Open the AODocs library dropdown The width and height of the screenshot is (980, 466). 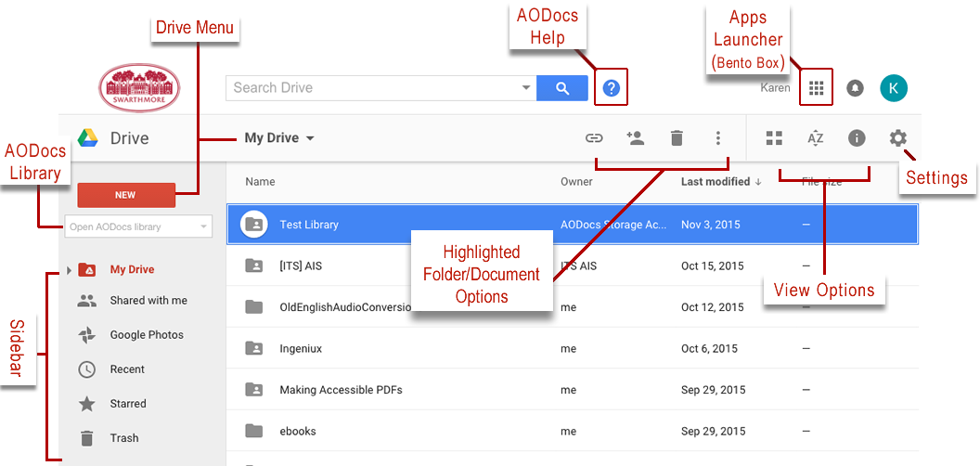pyautogui.click(x=138, y=227)
